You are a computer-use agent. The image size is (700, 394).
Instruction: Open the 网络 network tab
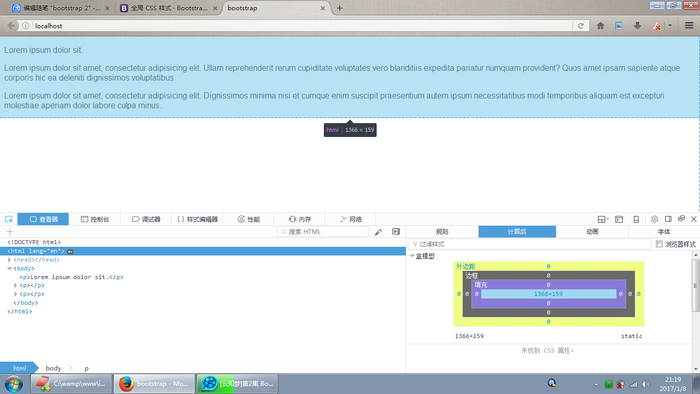click(x=351, y=219)
